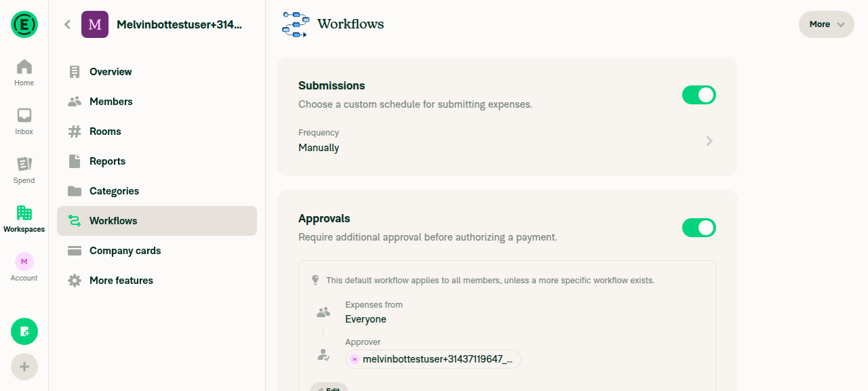Click the Workflows header illustration icon
Viewport: 868px width, 391px height.
(x=296, y=24)
